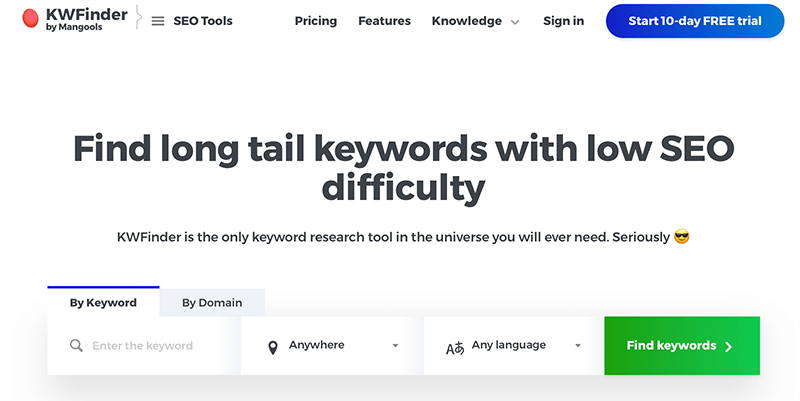
Task: Click the green Find keywords button
Action: (x=682, y=346)
